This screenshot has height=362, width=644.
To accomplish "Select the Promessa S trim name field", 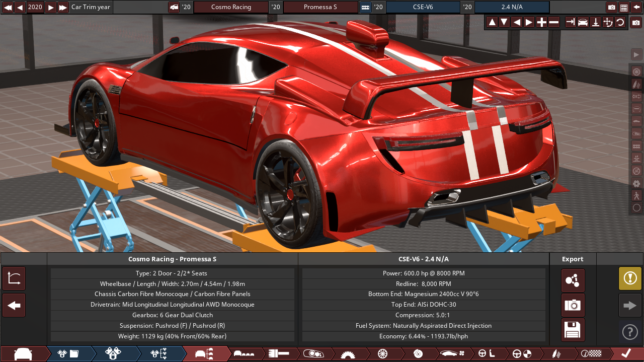I will [x=320, y=7].
